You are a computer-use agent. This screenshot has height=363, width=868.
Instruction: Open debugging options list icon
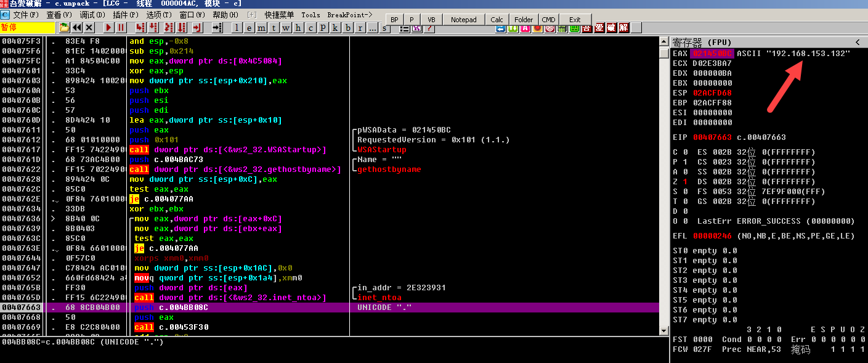pyautogui.click(x=404, y=28)
